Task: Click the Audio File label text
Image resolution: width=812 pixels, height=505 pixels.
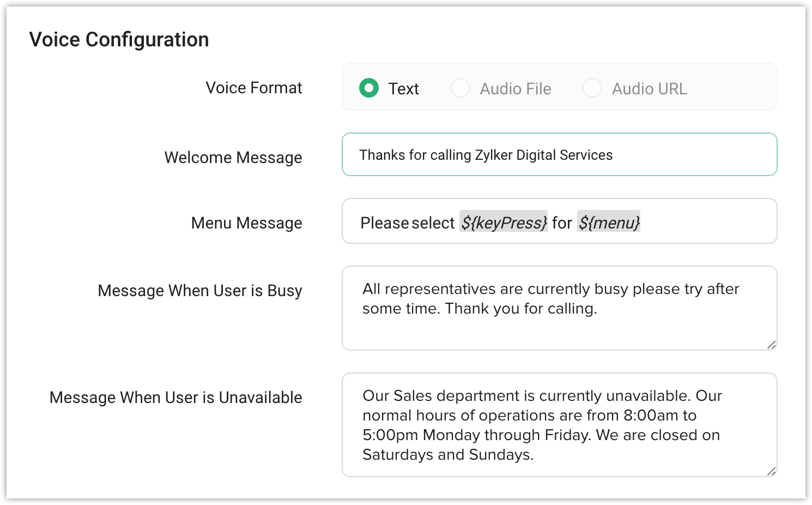Action: click(x=515, y=89)
